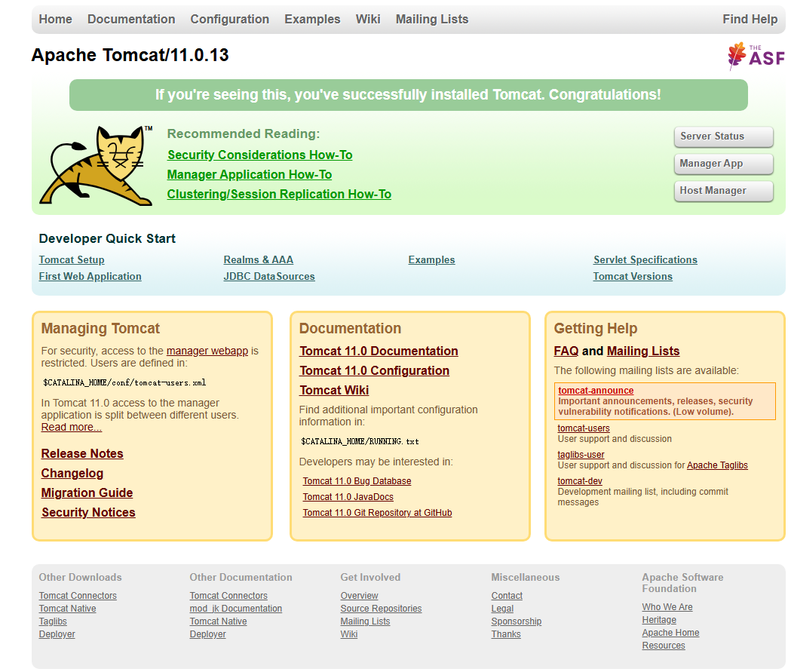Click the Host Manager button
The height and width of the screenshot is (672, 788).
coord(723,191)
